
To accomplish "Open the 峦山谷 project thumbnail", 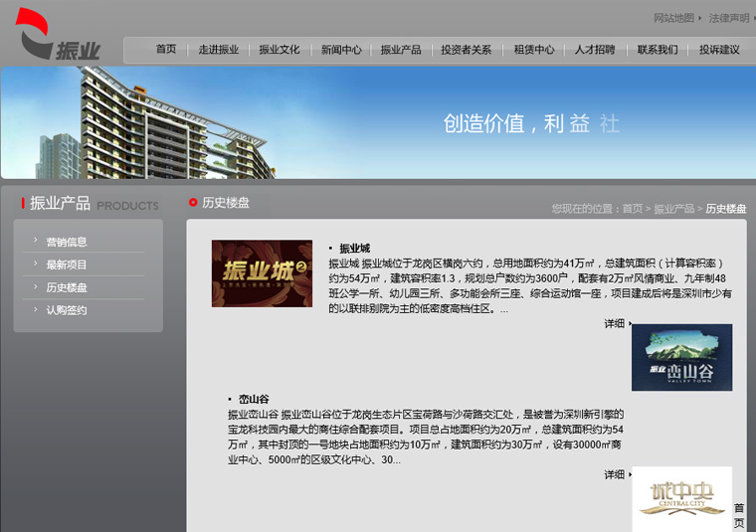I will [x=681, y=357].
